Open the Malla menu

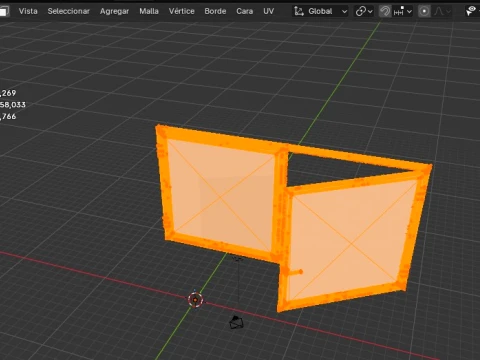[149, 11]
